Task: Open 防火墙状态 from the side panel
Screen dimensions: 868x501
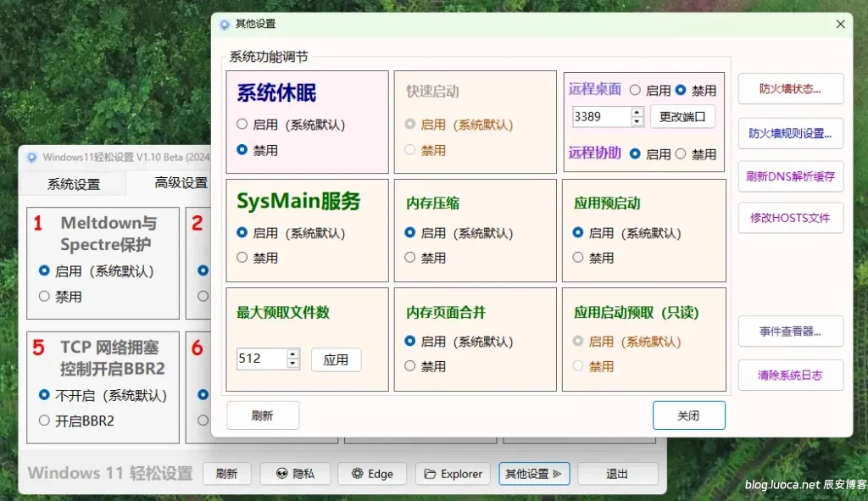Action: click(x=790, y=88)
